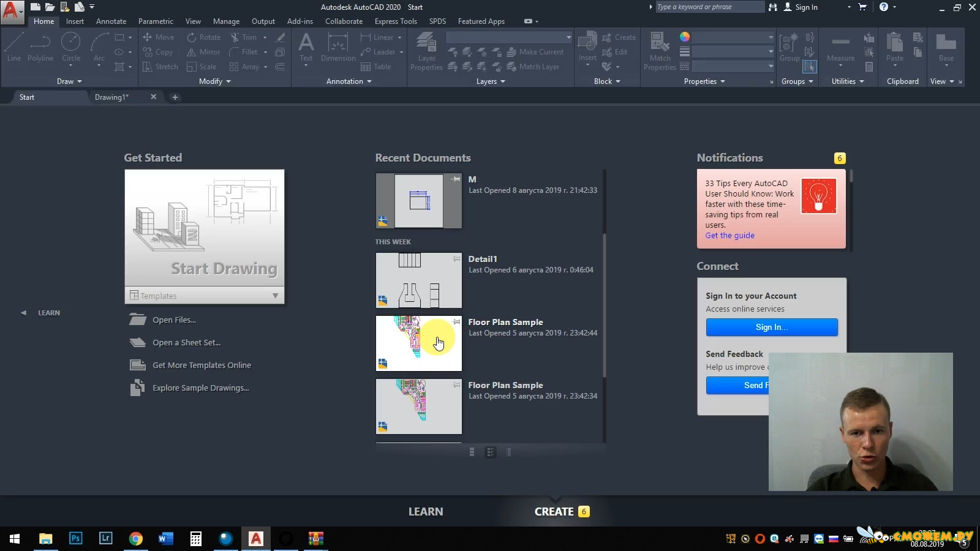
Task: Select the Polyline tool
Action: click(x=40, y=48)
